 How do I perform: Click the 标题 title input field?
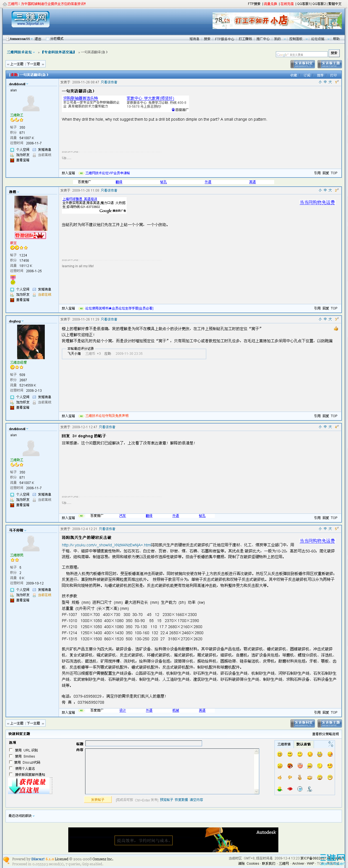[x=144, y=743]
